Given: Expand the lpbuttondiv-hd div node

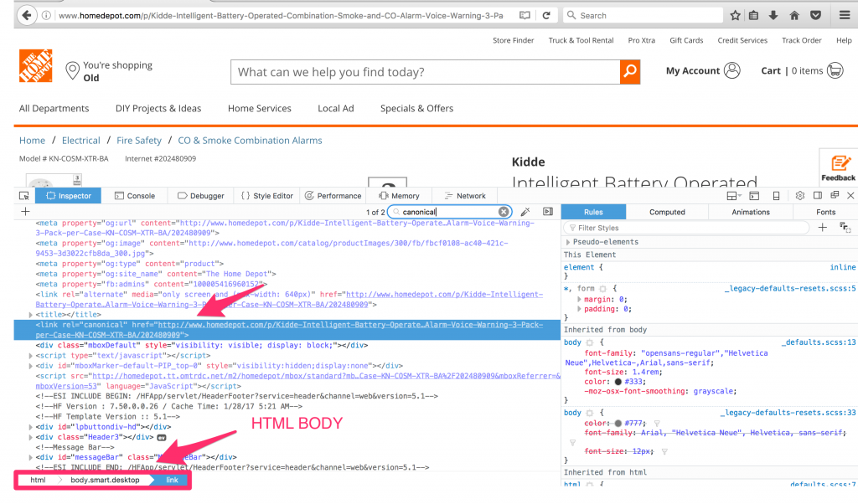Looking at the screenshot, I should [31, 427].
